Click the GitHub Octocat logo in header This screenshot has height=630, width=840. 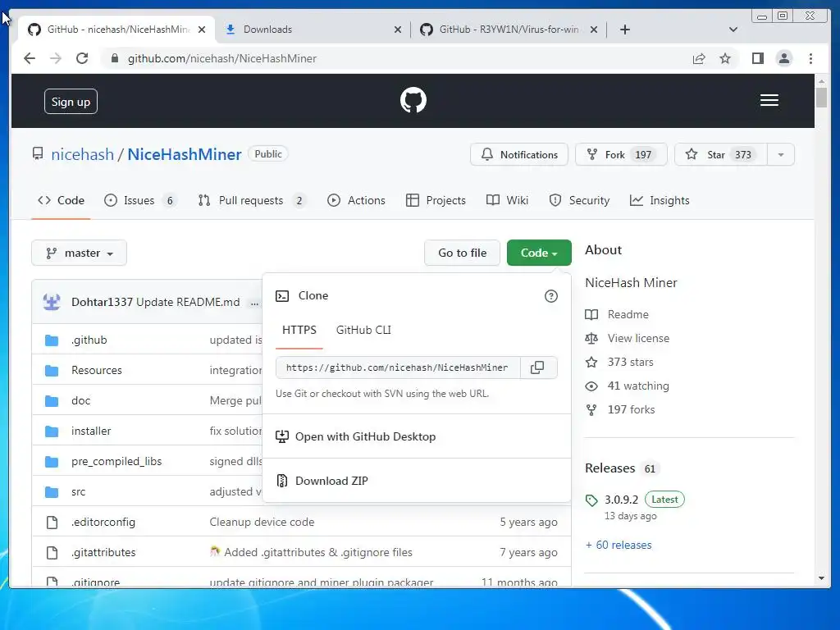413,100
